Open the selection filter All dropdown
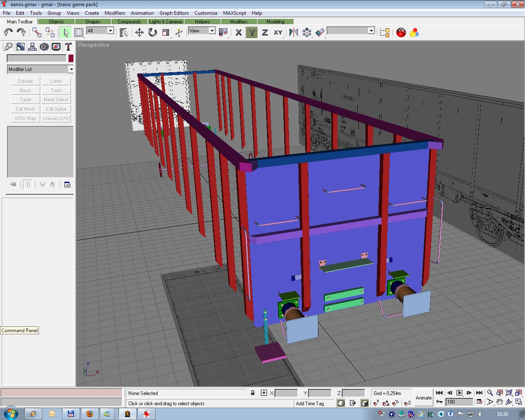This screenshot has height=420, width=525. click(x=100, y=31)
